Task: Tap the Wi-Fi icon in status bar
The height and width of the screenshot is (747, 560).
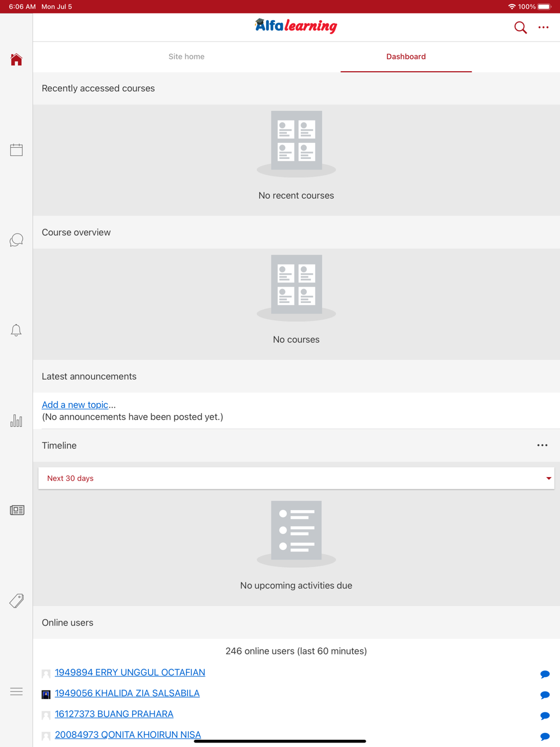Action: [x=511, y=7]
